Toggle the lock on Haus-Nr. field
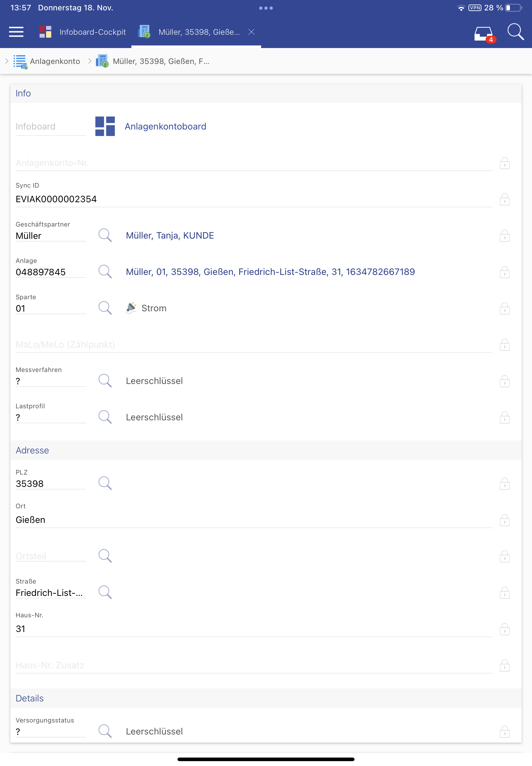Viewport: 532px width, 766px height. click(x=504, y=629)
